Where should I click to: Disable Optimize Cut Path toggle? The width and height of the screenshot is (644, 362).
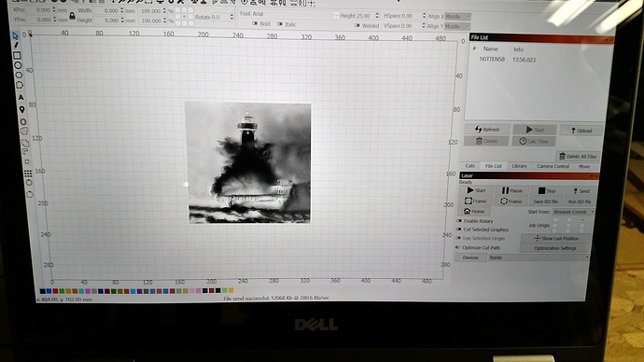(x=457, y=247)
